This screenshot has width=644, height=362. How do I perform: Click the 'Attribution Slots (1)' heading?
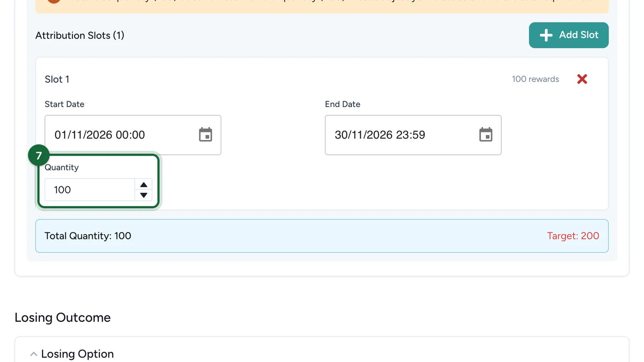80,35
